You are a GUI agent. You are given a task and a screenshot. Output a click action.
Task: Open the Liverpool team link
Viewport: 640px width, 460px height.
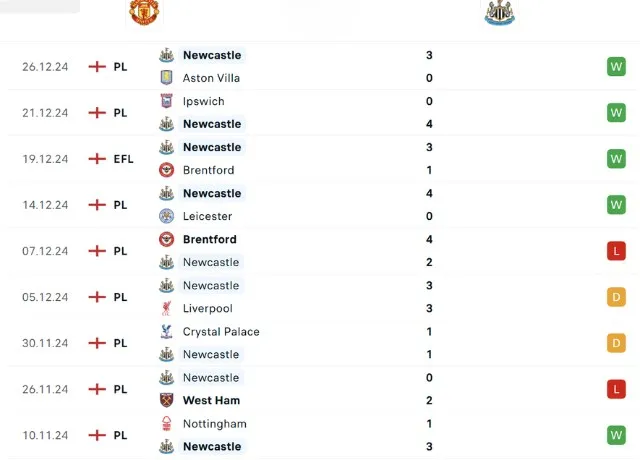208,309
